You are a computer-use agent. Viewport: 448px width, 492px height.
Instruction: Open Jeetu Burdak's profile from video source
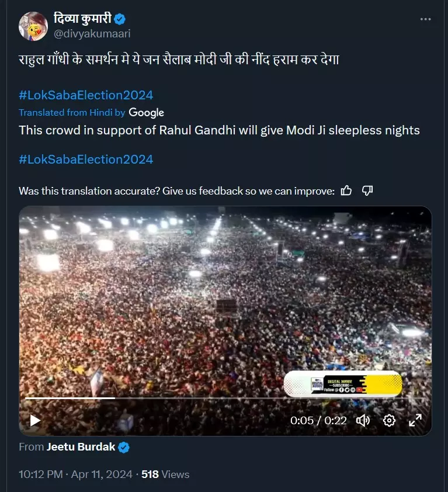[81, 448]
